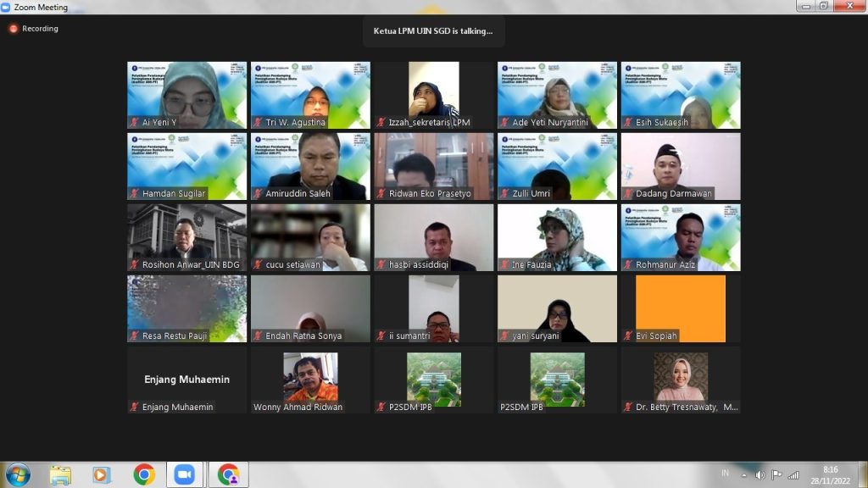Open Windows Explorer from the taskbar
This screenshot has width=868, height=488.
coord(60,474)
